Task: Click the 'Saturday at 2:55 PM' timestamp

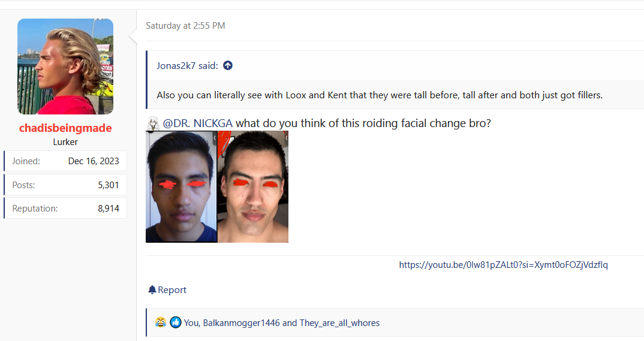Action: pos(185,26)
